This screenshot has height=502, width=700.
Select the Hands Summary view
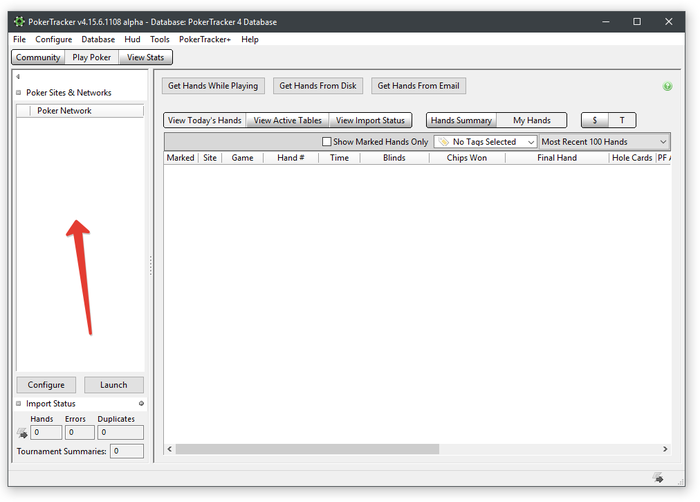(461, 120)
